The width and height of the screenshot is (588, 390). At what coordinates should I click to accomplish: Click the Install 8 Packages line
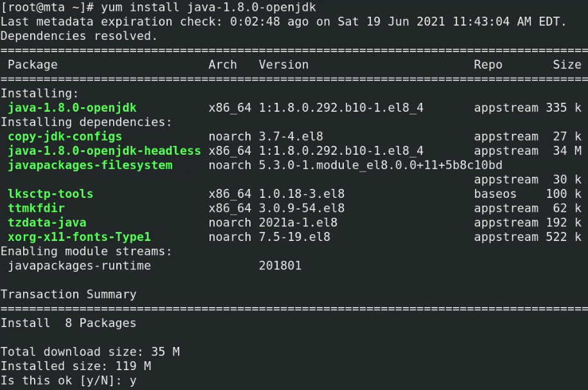tap(68, 323)
